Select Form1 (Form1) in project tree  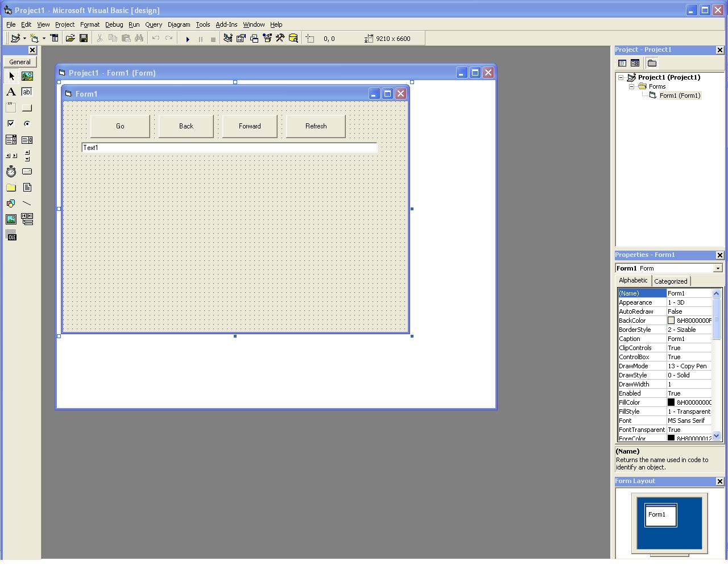[680, 95]
